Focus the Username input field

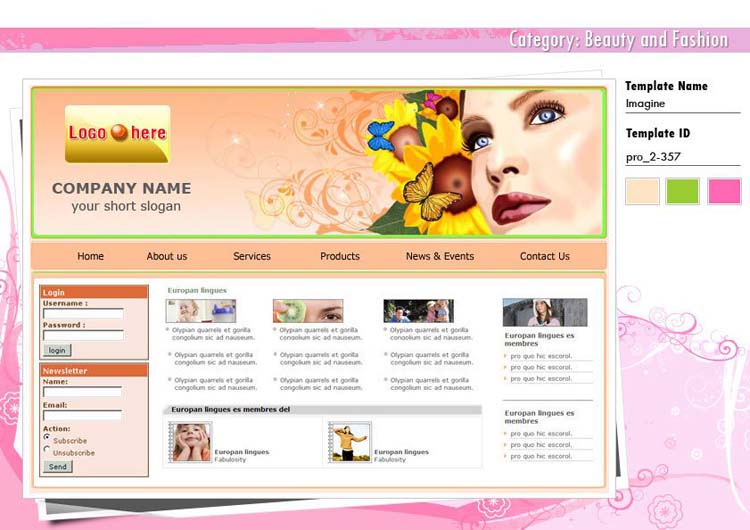tap(83, 313)
